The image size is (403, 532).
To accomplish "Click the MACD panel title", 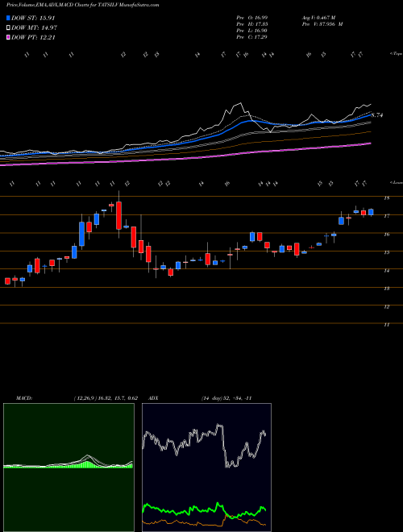I will tap(24, 398).
